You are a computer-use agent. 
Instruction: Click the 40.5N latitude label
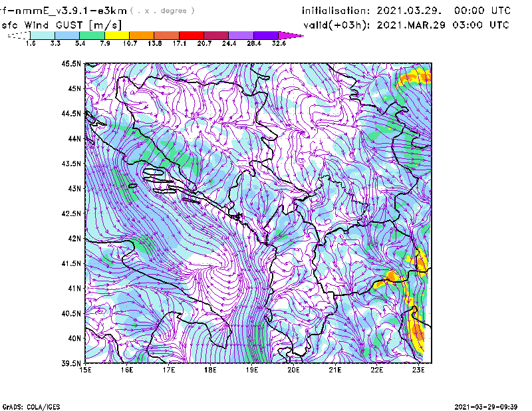pyautogui.click(x=71, y=313)
